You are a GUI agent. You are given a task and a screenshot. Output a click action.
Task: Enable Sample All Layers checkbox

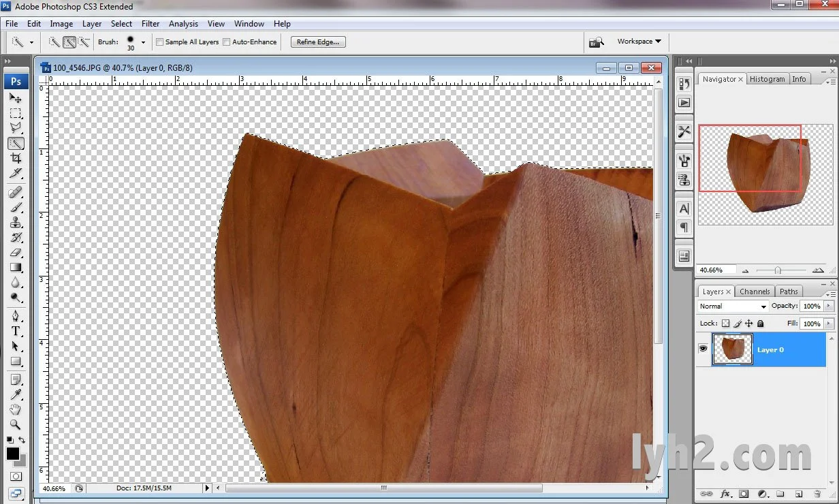(x=160, y=42)
